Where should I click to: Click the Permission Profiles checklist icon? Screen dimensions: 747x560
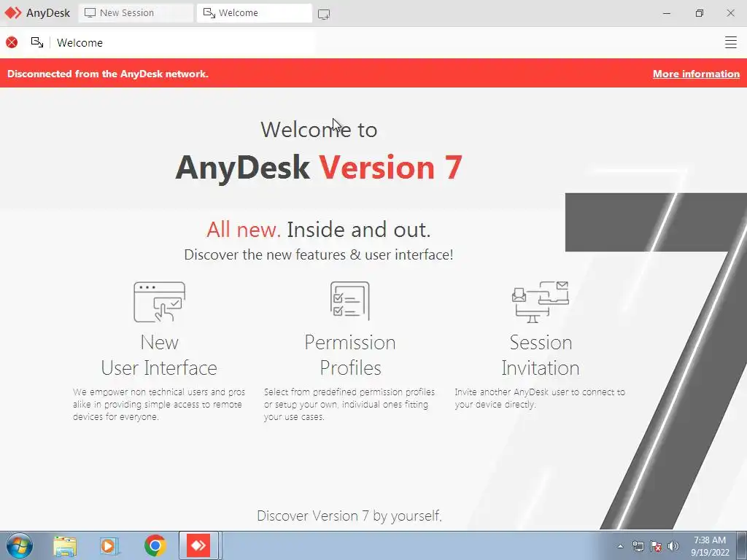(x=350, y=301)
